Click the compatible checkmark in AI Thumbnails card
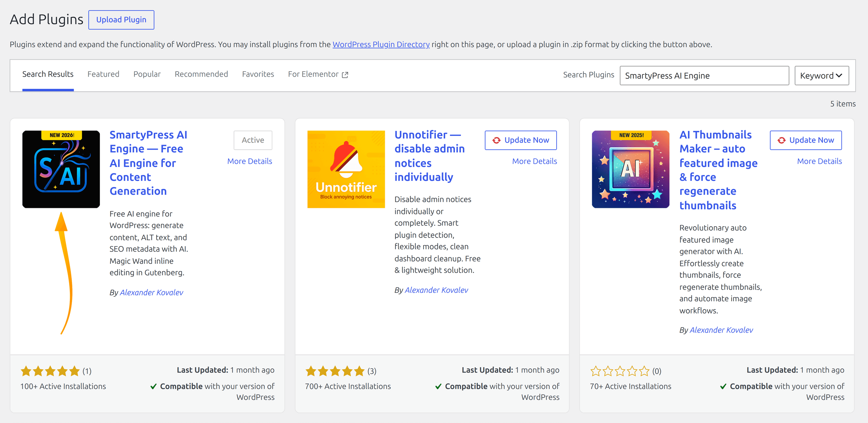Viewport: 868px width, 423px height. tap(723, 386)
